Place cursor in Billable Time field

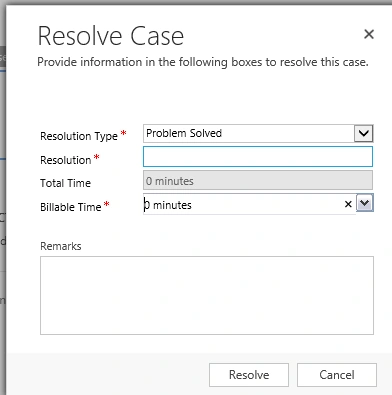[x=242, y=204]
